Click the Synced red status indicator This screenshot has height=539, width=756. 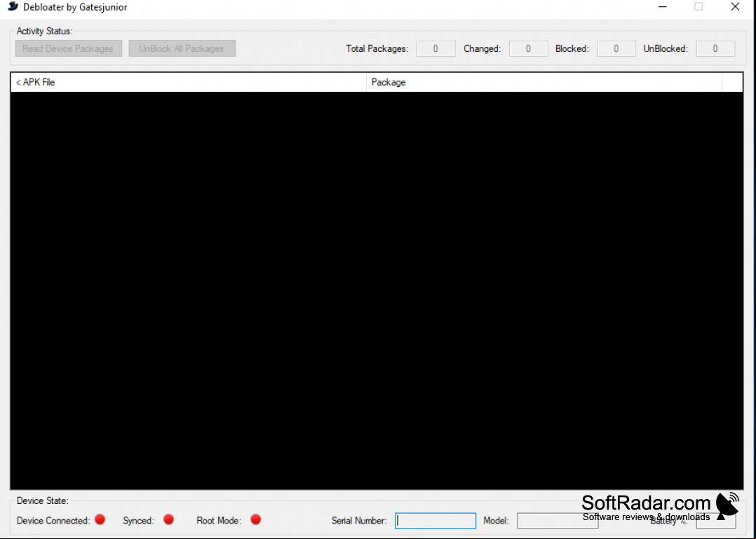(x=168, y=519)
